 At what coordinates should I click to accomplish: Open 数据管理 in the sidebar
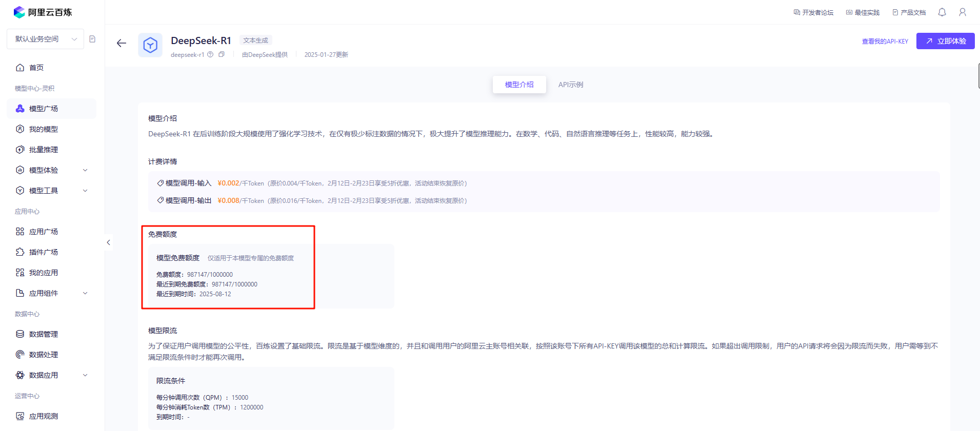51,334
